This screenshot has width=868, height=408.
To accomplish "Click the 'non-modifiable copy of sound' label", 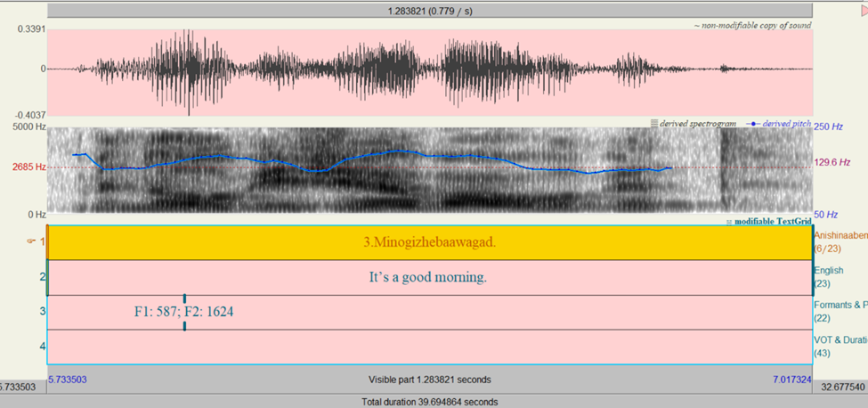I will [752, 25].
